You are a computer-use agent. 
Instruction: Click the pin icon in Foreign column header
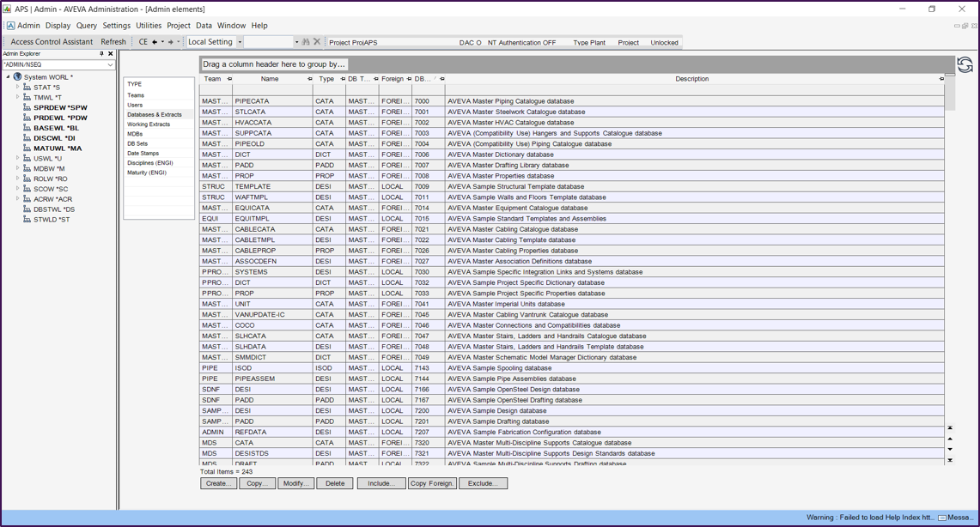(409, 79)
